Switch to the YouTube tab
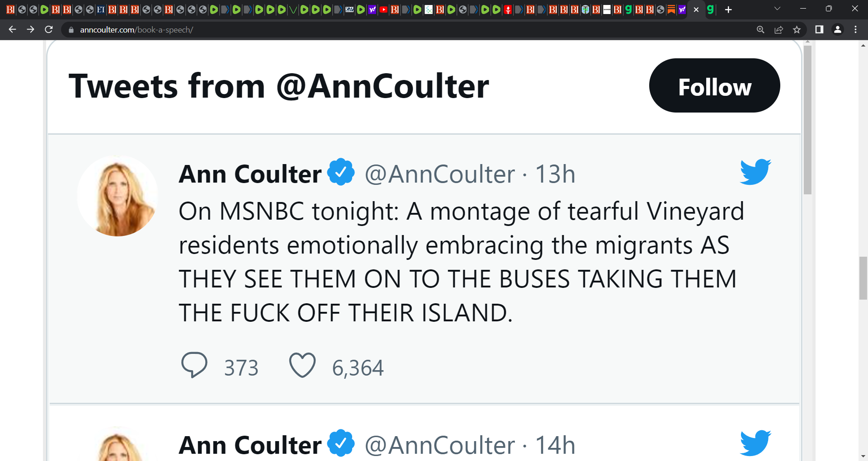868x461 pixels. point(383,9)
